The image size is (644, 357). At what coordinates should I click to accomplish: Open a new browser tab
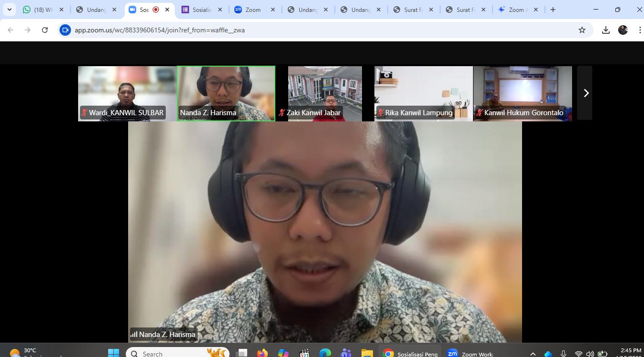pyautogui.click(x=553, y=10)
